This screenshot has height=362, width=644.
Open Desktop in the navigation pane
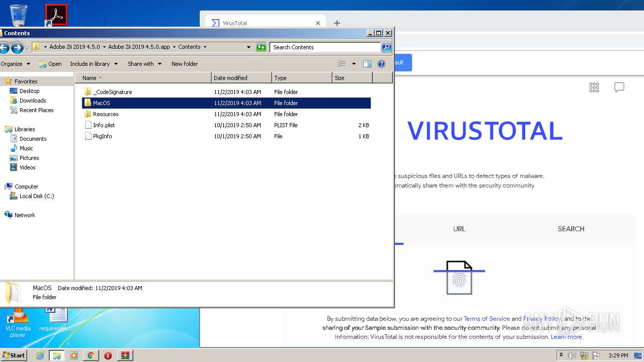29,91
